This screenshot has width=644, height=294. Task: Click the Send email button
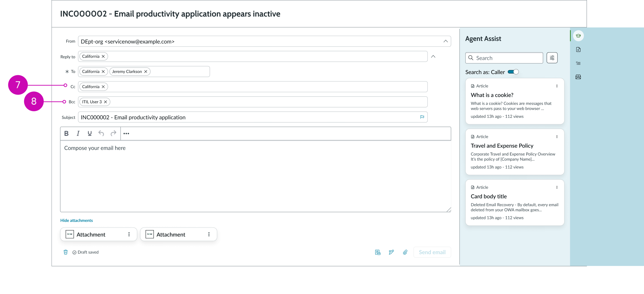(432, 252)
